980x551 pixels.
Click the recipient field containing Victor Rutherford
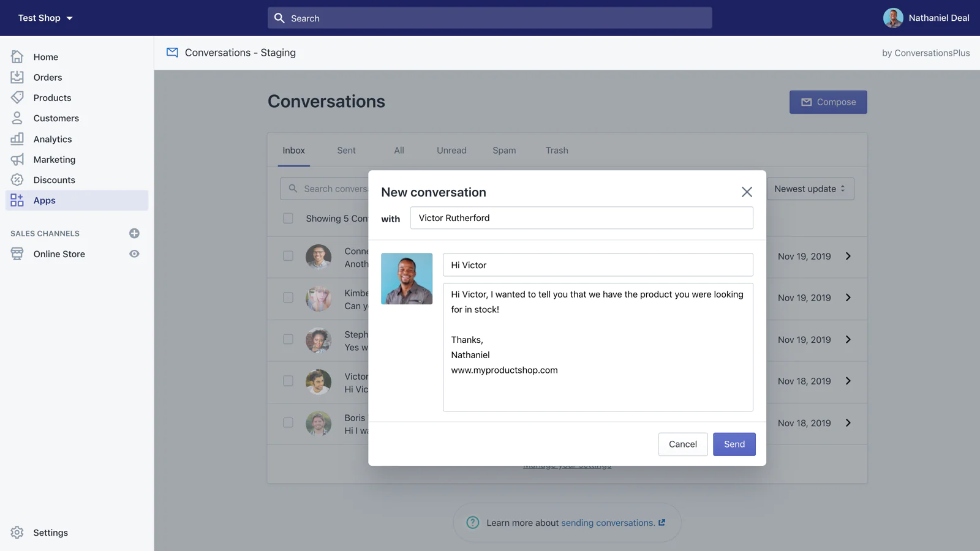coord(581,218)
